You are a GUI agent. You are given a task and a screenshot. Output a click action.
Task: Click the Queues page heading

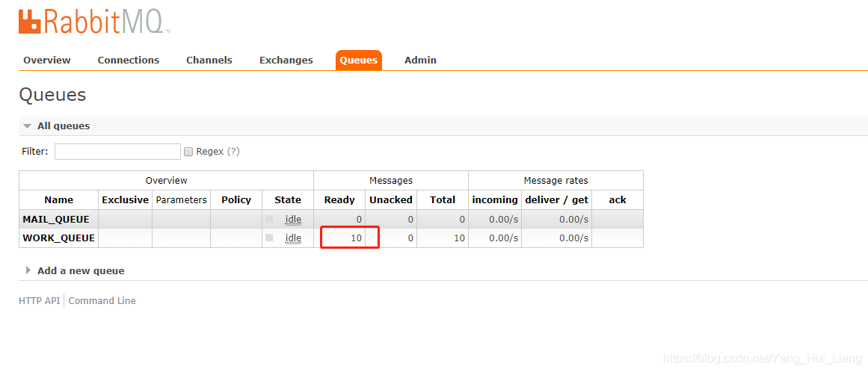(x=52, y=95)
